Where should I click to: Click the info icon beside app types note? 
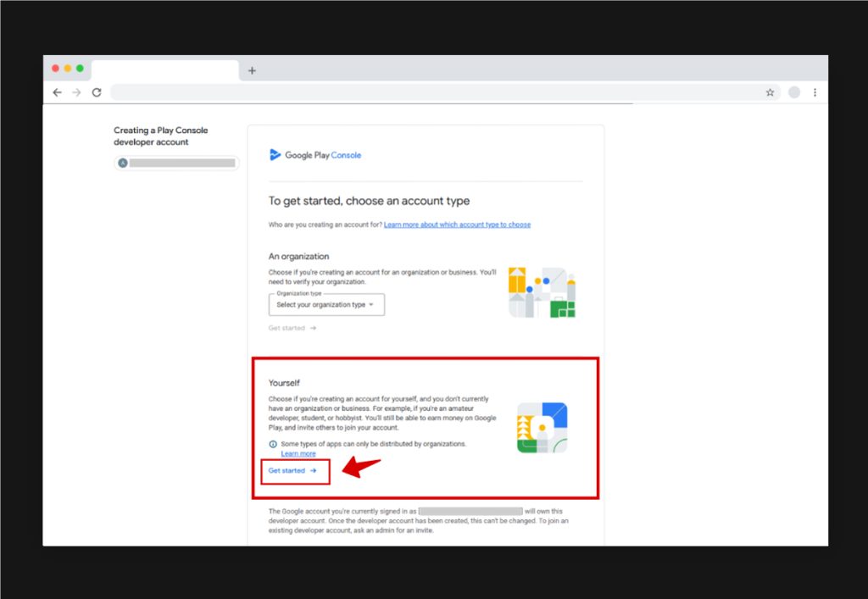coord(273,444)
